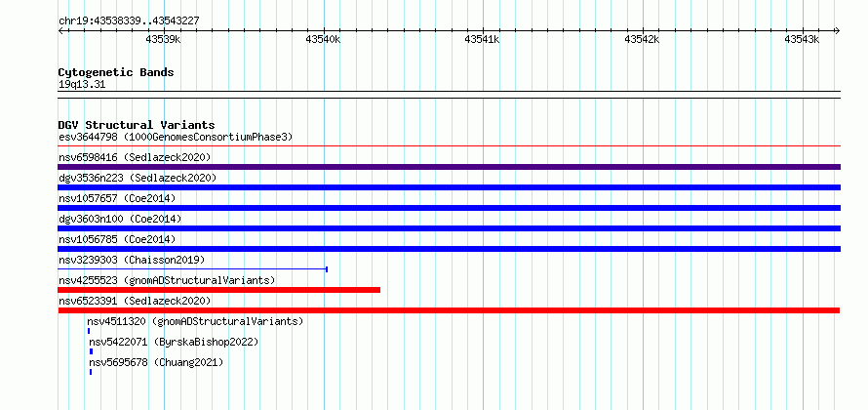Click the DGV Structural Variants track title

pyautogui.click(x=137, y=125)
